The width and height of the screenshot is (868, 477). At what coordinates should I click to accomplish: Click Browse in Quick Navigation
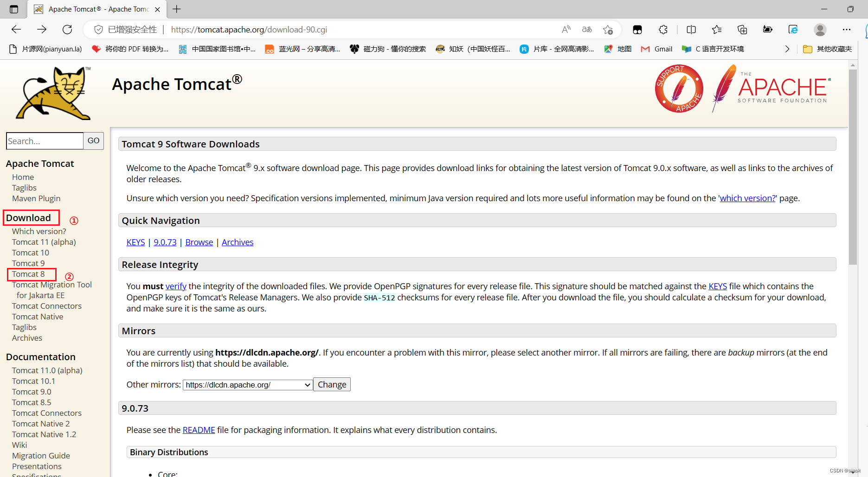click(x=199, y=242)
